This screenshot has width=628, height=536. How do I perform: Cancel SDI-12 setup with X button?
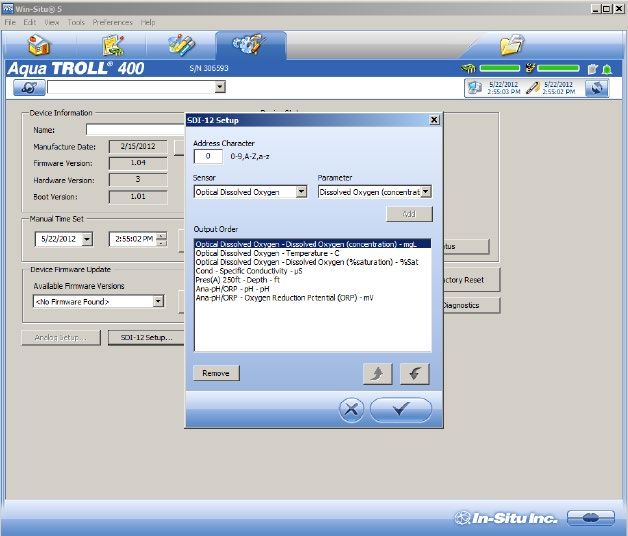[351, 409]
